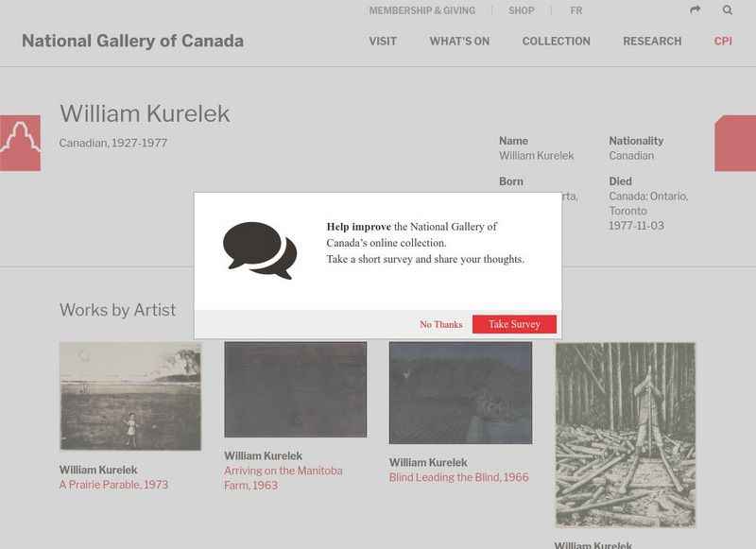This screenshot has height=549, width=756.
Task: Open Blind Leading the Blind, 1966 link
Action: [x=458, y=477]
